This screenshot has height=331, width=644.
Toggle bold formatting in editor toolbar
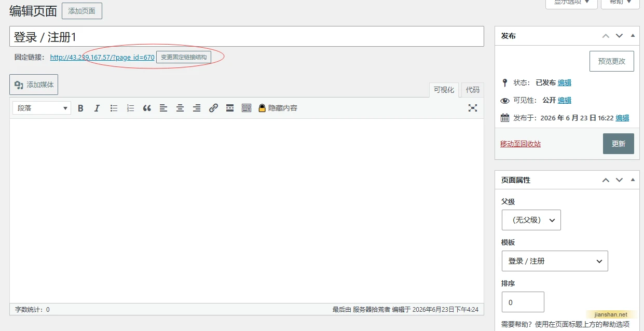tap(80, 108)
